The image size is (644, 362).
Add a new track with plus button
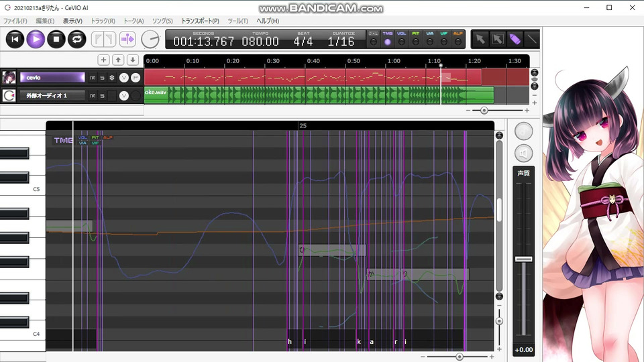[103, 60]
